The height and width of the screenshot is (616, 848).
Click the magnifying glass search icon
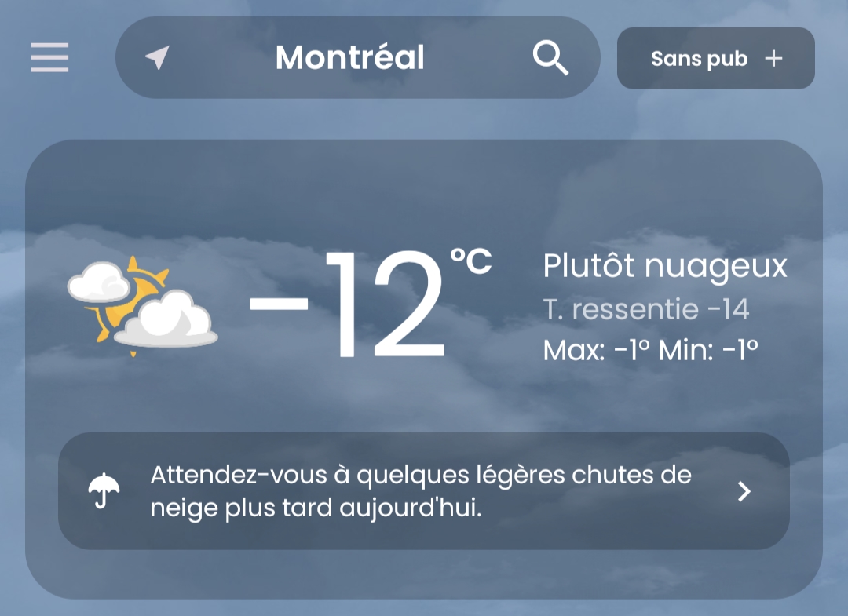[550, 58]
